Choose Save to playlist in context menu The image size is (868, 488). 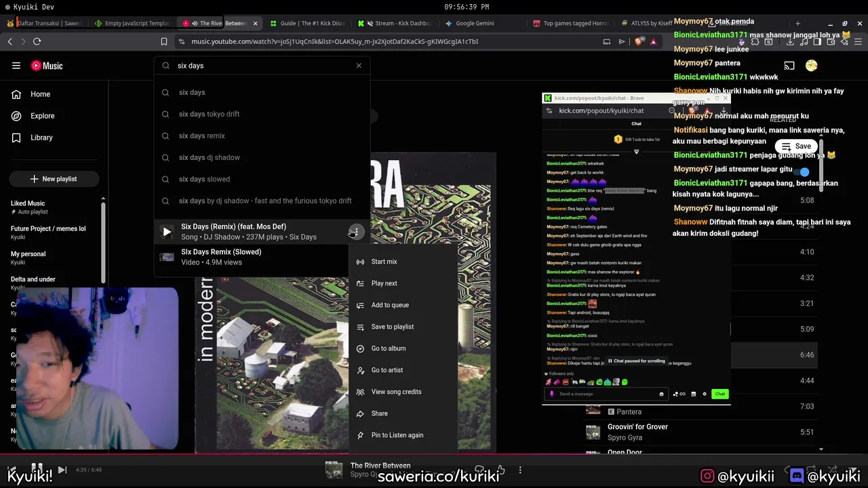403,327
